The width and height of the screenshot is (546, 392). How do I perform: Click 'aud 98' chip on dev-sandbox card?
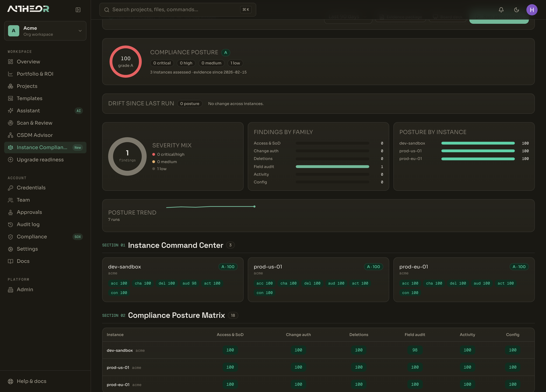(190, 283)
